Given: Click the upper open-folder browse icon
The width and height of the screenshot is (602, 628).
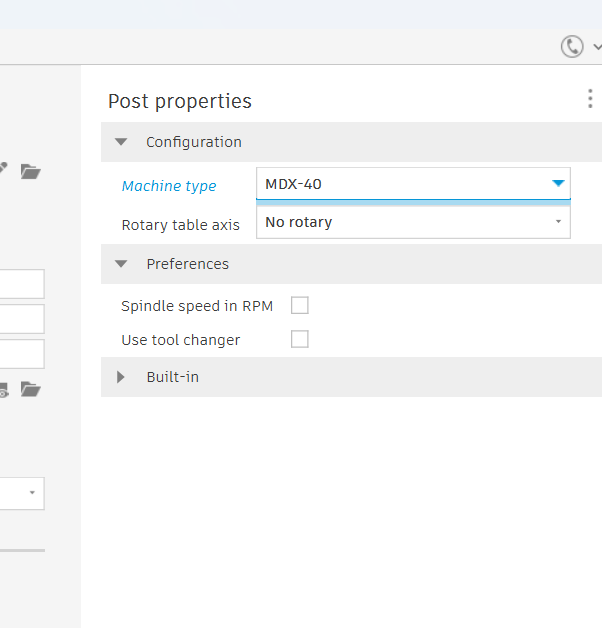Looking at the screenshot, I should (30, 171).
